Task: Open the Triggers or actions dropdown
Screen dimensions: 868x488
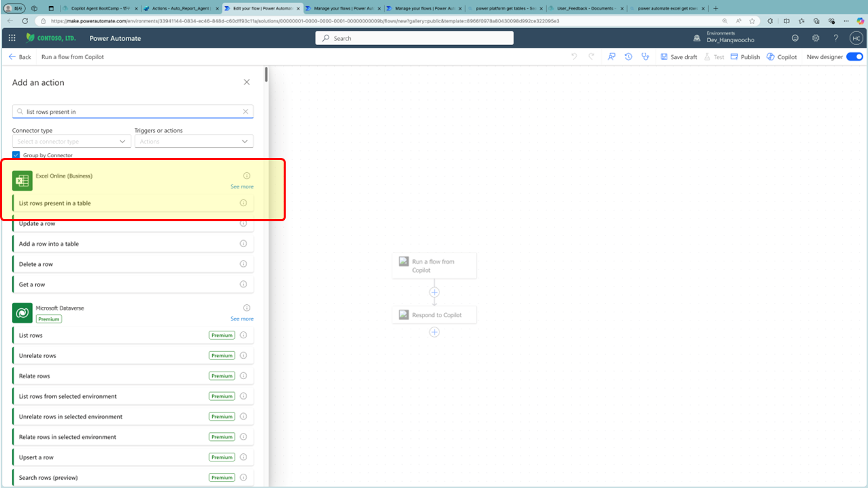Action: (194, 142)
